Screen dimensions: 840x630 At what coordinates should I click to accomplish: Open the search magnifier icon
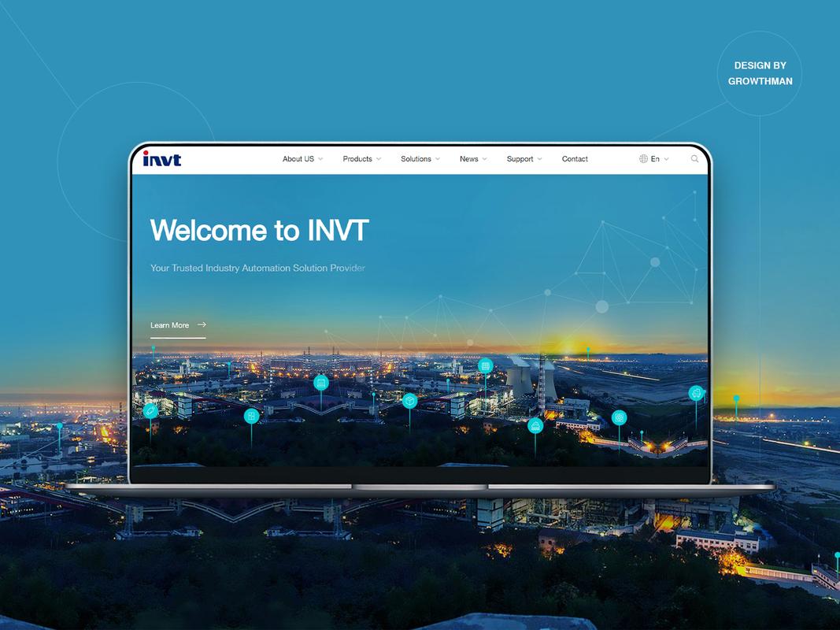(694, 158)
